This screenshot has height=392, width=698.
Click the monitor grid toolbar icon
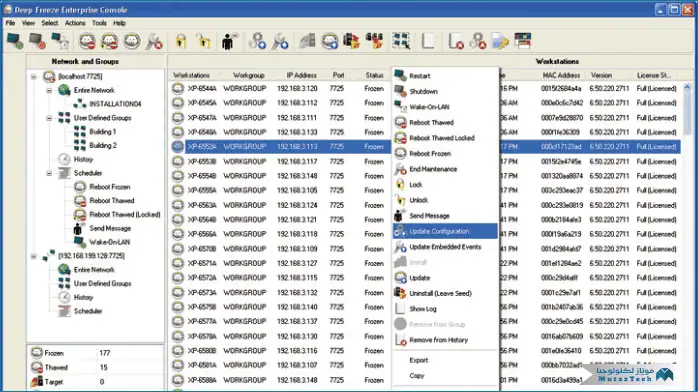click(x=401, y=41)
